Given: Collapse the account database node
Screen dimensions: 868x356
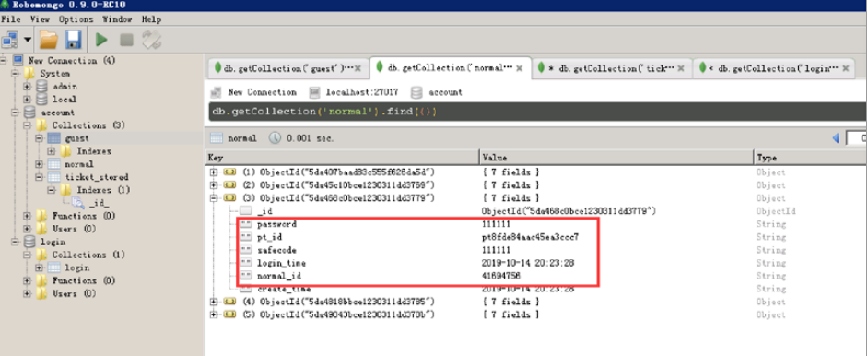Looking at the screenshot, I should [x=16, y=113].
